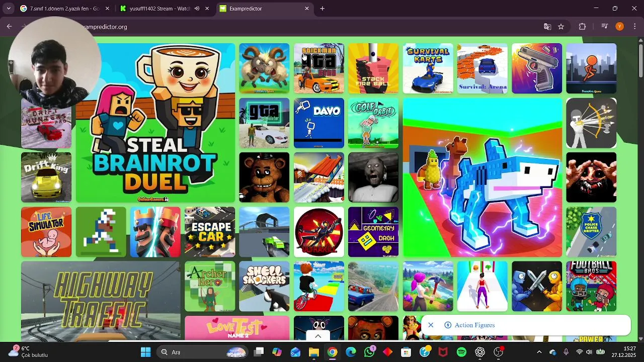
Task: Open the Chrome extensions menu
Action: (x=583, y=27)
